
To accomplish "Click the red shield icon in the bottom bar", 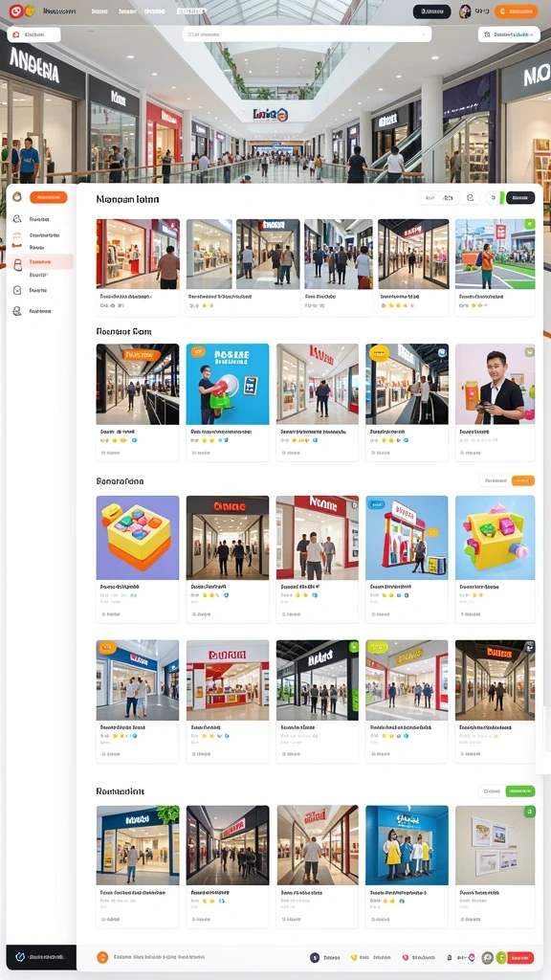I will coord(405,957).
